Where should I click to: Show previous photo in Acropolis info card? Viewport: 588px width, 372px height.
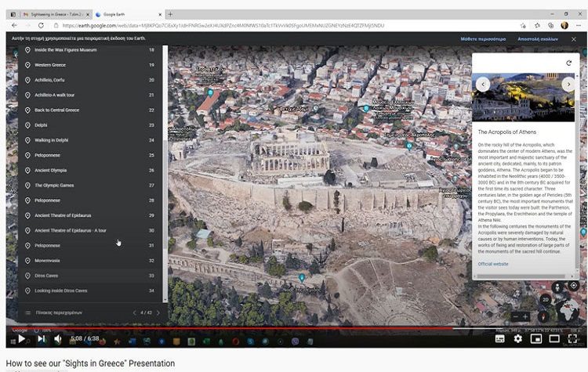click(483, 84)
